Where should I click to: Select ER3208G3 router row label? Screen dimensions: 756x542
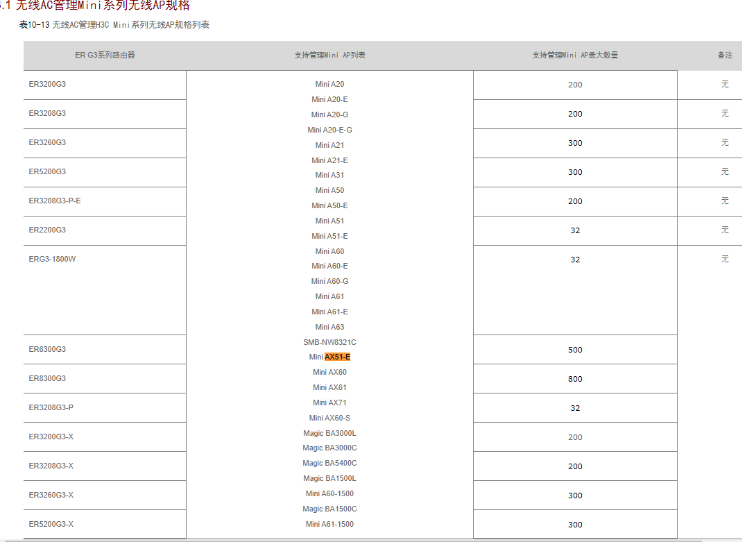click(47, 113)
